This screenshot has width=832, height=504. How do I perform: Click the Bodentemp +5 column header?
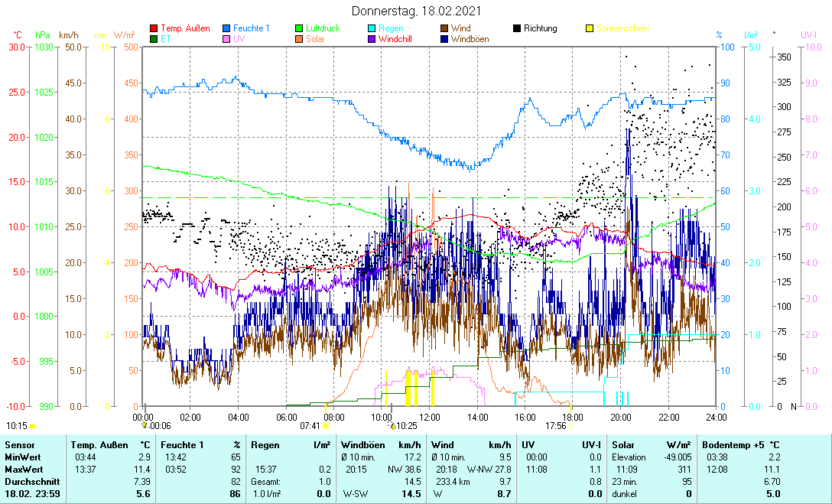tap(740, 444)
